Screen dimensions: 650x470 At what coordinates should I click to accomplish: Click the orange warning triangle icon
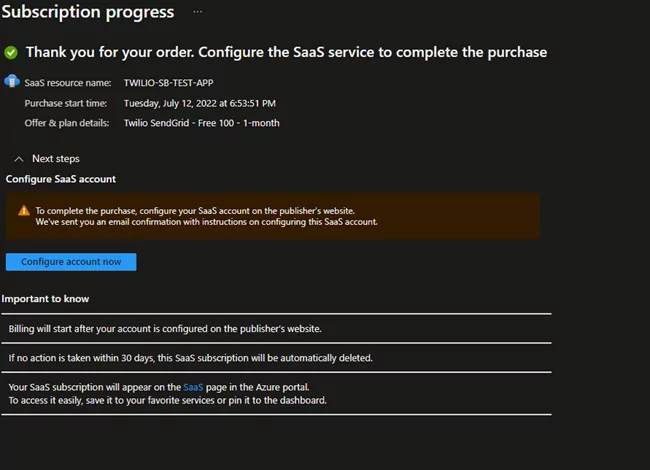(24, 211)
